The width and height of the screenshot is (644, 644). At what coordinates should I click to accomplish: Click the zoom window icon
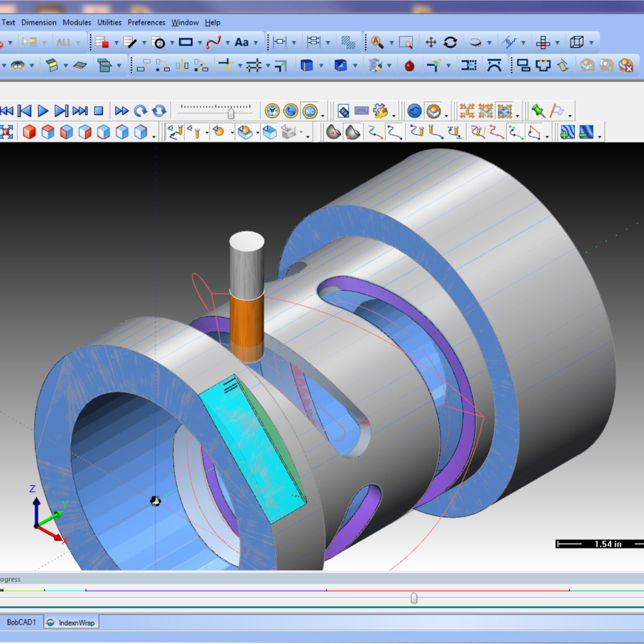click(406, 43)
